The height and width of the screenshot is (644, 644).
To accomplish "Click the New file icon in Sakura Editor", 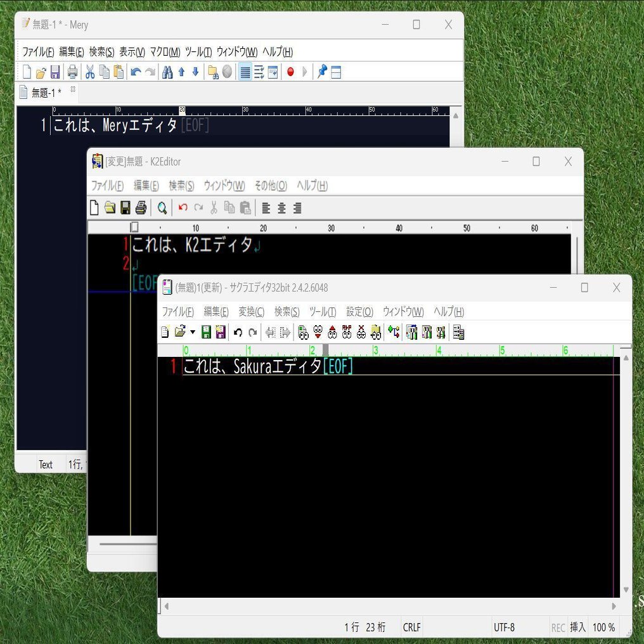I will [165, 332].
